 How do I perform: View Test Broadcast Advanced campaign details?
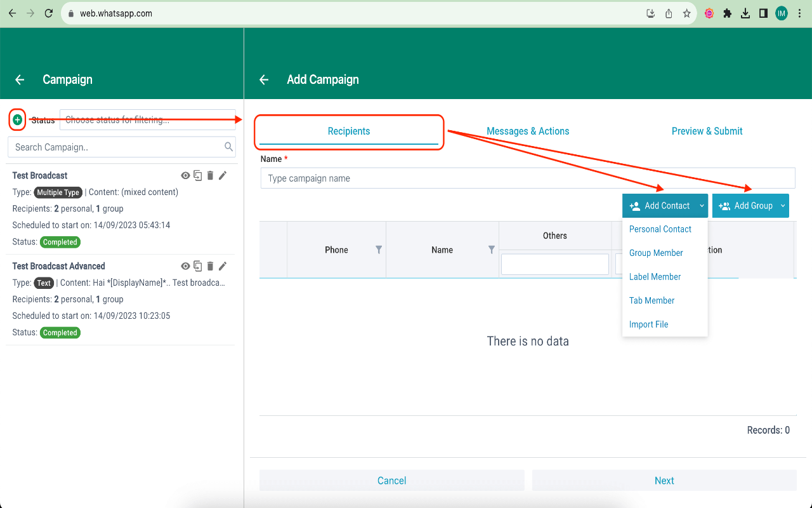[x=185, y=267]
